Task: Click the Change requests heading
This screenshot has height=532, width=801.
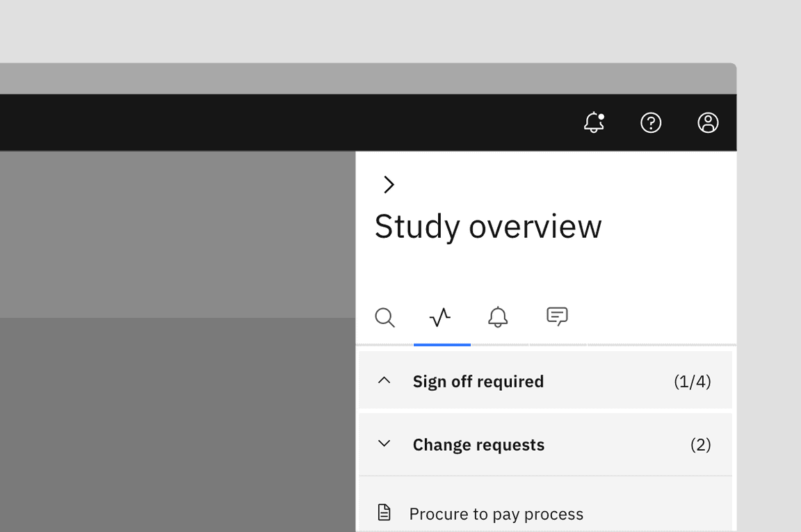Action: pos(478,444)
